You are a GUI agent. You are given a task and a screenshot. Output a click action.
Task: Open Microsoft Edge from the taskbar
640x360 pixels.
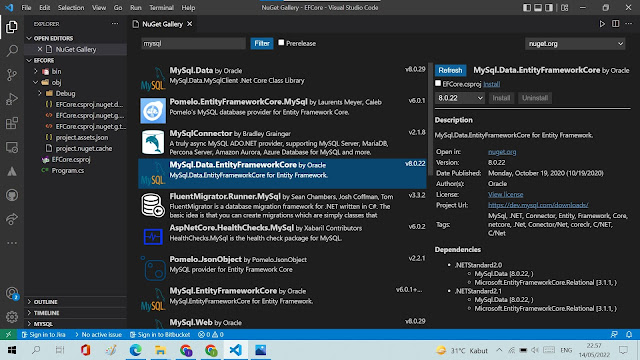(x=136, y=350)
